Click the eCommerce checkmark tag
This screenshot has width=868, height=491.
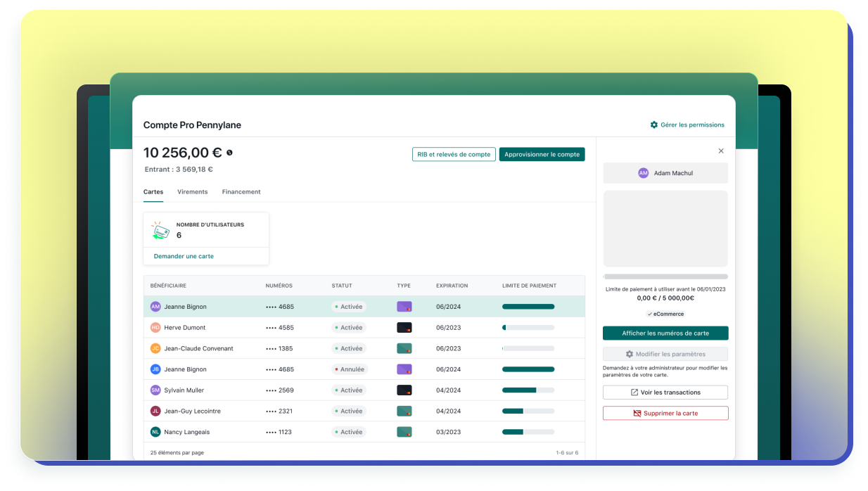[665, 314]
